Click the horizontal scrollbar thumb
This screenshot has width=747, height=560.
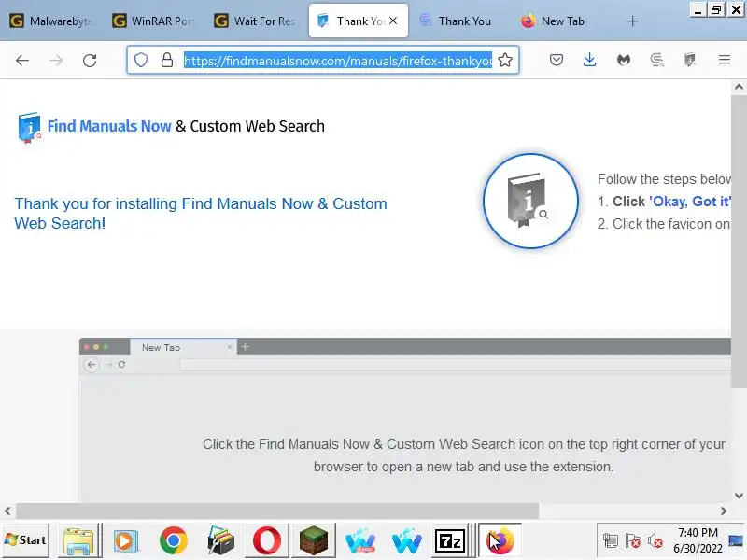click(277, 511)
